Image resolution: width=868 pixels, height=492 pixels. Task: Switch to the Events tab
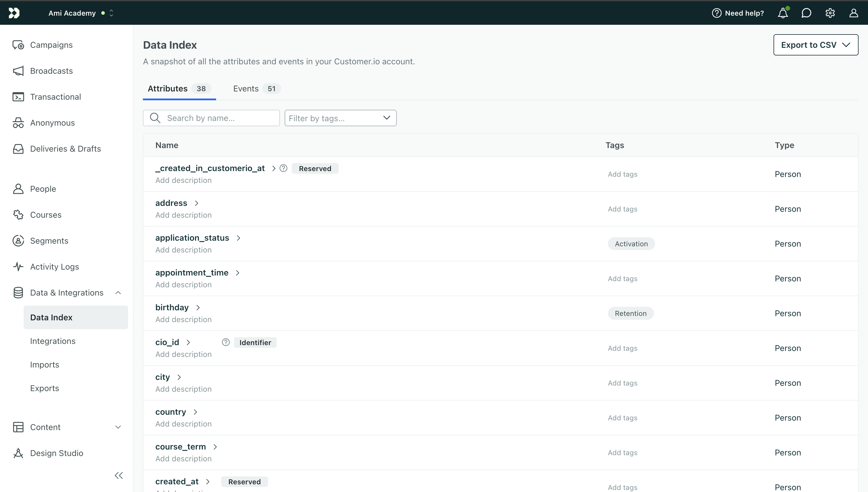point(257,88)
